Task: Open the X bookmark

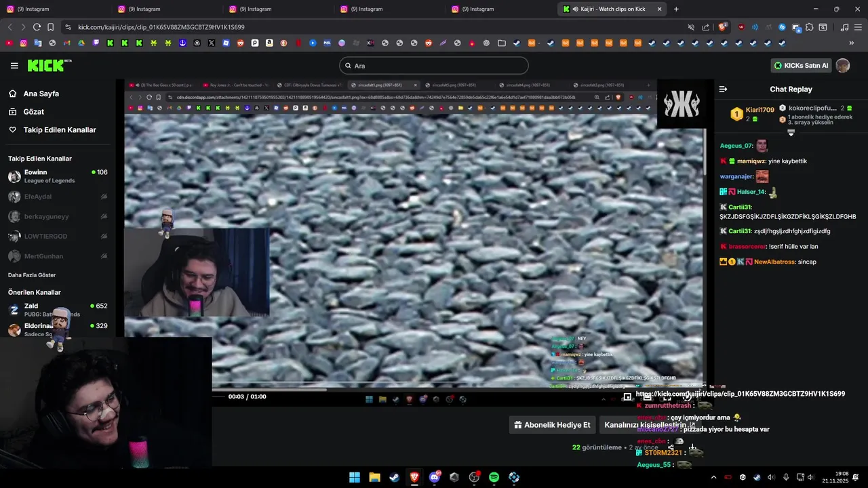Action: pos(212,43)
